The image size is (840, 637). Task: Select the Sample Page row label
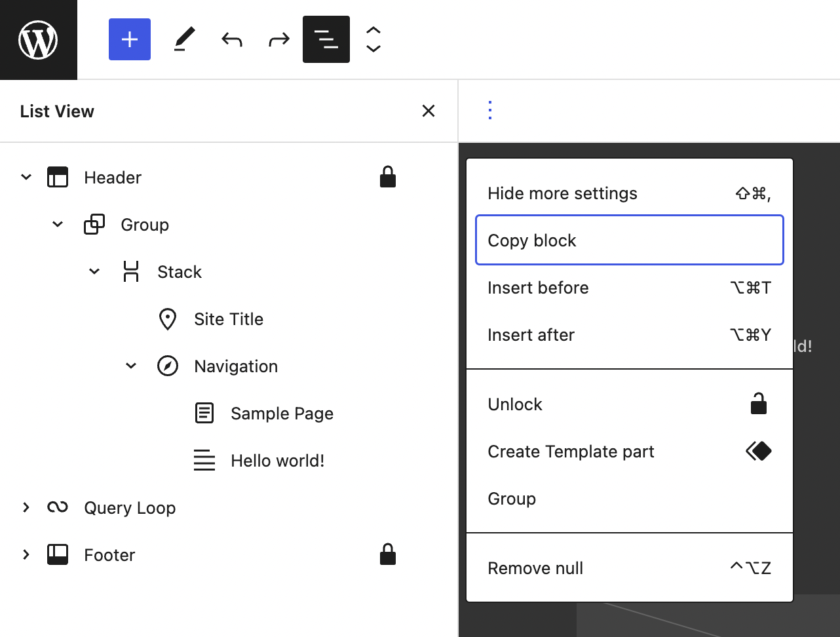282,414
